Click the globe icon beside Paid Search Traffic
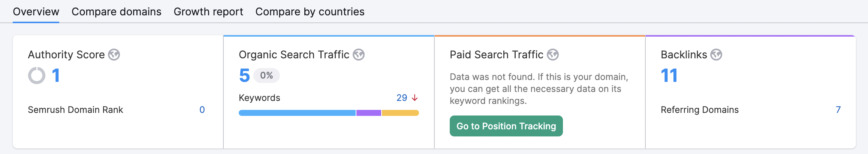The width and height of the screenshot is (868, 154). (553, 55)
